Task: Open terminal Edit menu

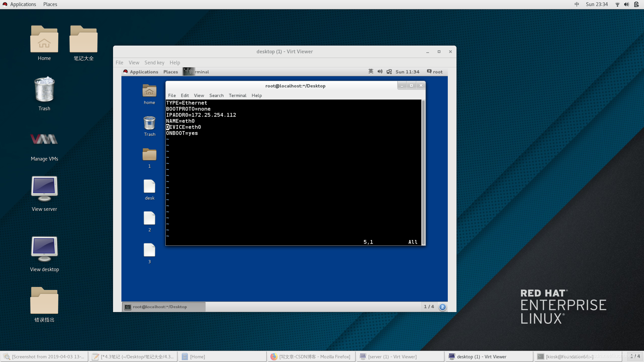Action: (x=185, y=96)
